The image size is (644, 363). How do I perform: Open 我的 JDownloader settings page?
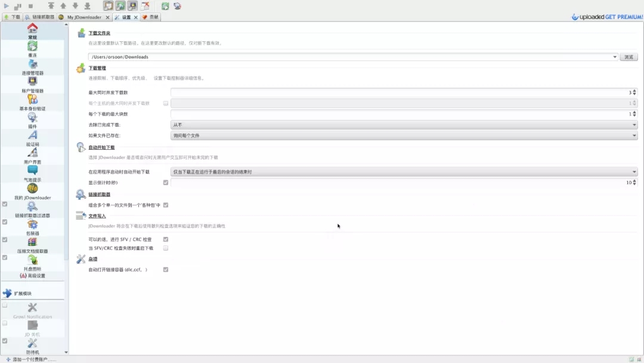tap(32, 192)
